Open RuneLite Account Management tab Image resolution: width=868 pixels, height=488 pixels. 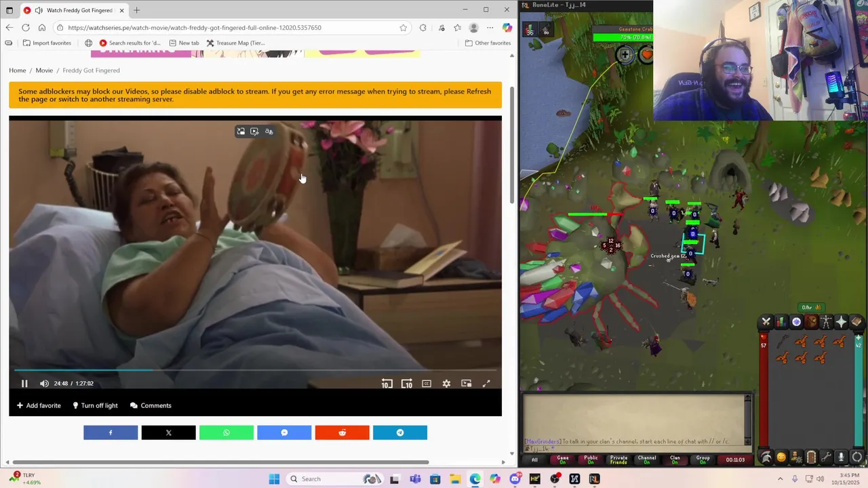click(x=796, y=457)
